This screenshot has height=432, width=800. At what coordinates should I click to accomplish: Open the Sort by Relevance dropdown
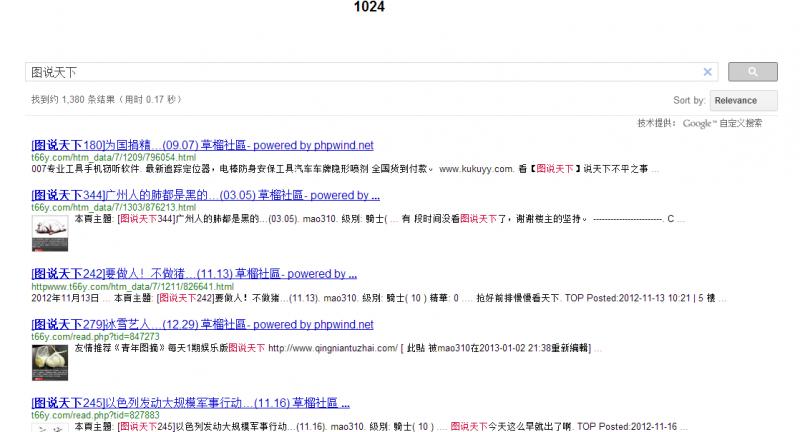[744, 100]
